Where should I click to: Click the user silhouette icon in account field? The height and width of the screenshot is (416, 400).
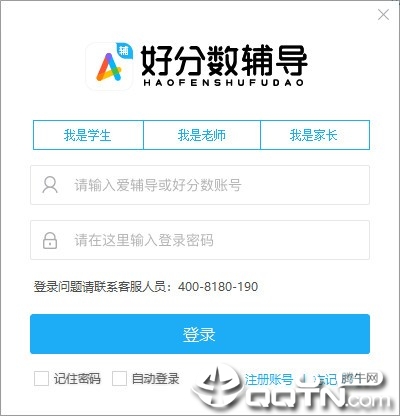tap(50, 185)
